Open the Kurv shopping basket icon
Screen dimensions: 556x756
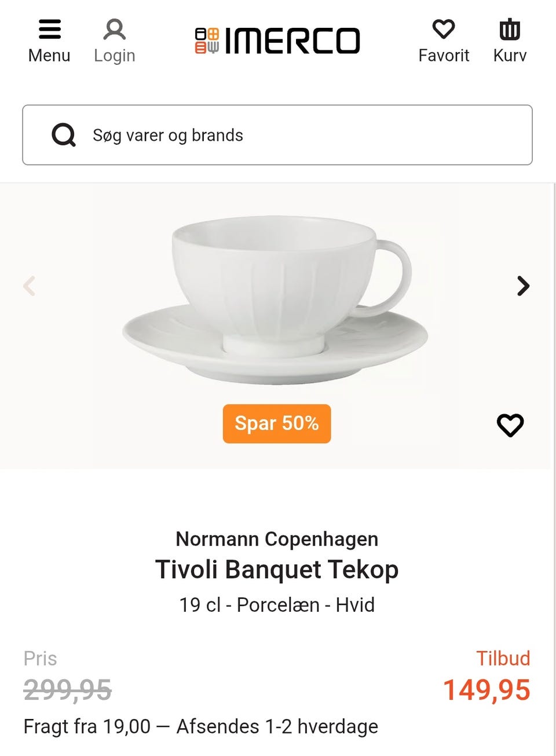510,29
